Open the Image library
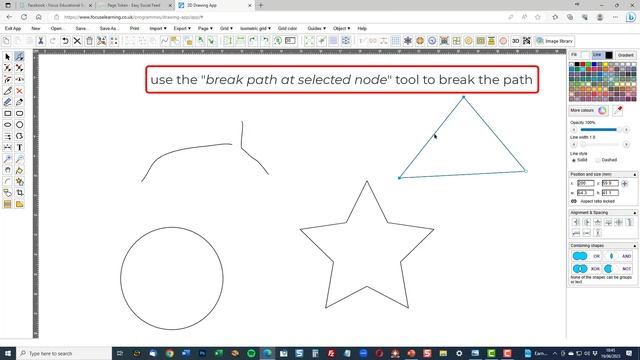640x360 pixels. [555, 41]
